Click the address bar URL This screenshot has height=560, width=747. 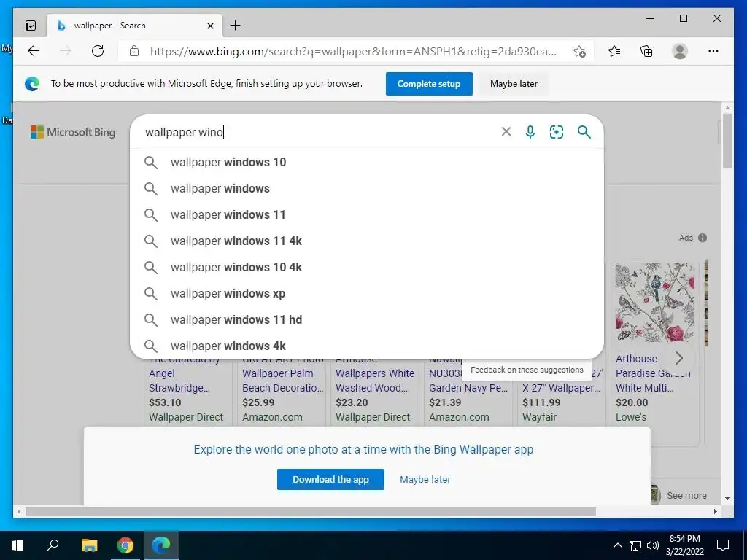click(353, 52)
